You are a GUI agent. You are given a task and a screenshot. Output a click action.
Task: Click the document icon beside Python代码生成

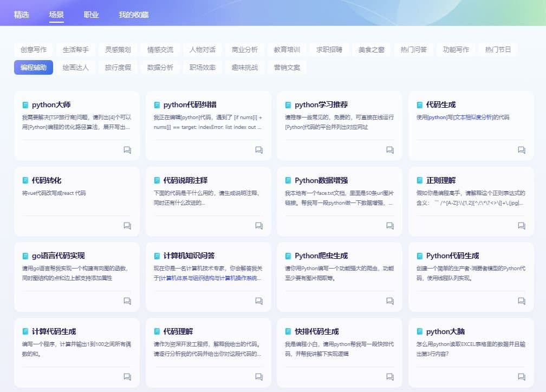pyautogui.click(x=420, y=256)
